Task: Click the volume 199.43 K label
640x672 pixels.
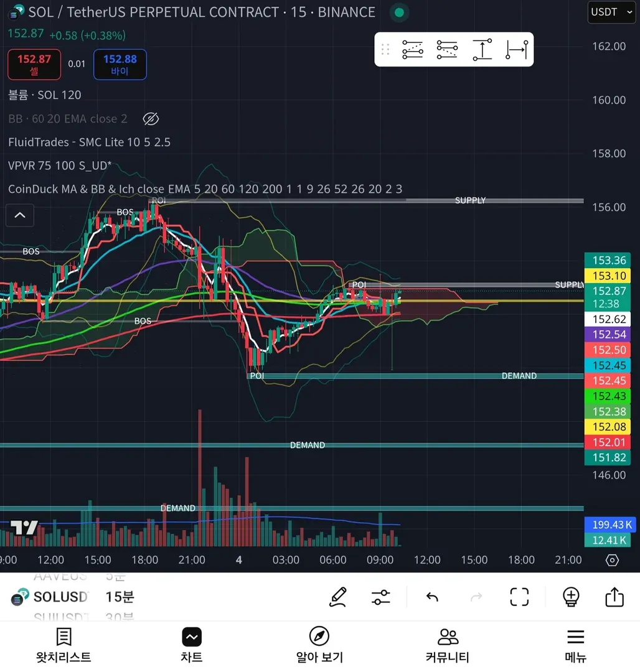Action: click(x=610, y=525)
